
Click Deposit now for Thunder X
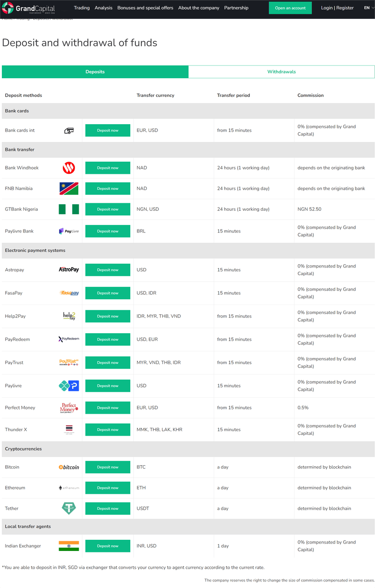108,430
